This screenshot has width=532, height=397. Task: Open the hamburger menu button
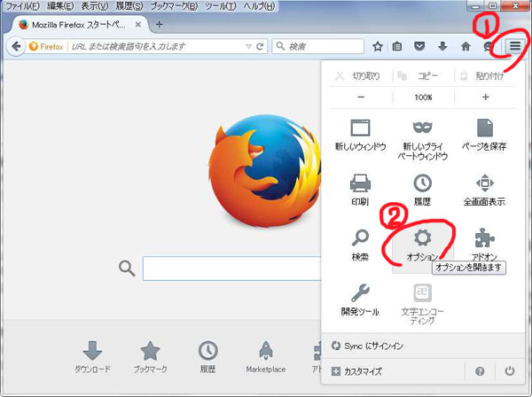[514, 46]
